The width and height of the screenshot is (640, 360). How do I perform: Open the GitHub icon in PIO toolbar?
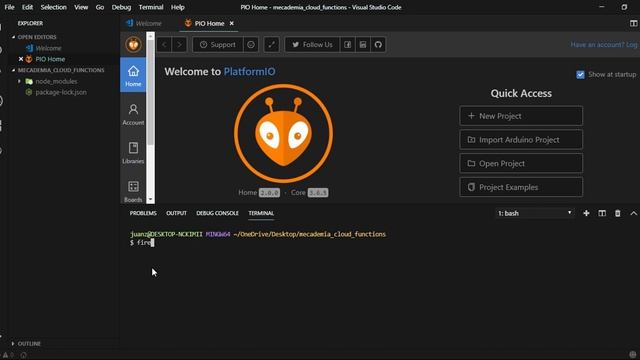[378, 44]
